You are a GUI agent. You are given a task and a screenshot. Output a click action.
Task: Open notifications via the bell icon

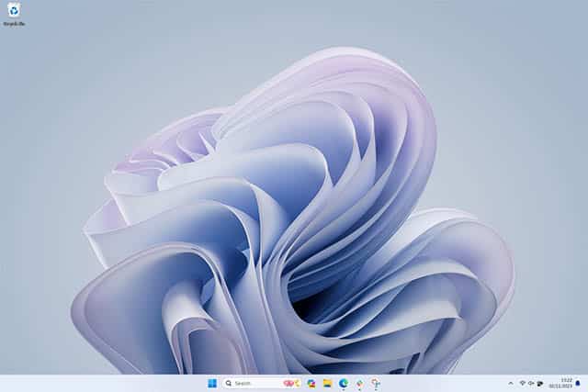(x=578, y=383)
